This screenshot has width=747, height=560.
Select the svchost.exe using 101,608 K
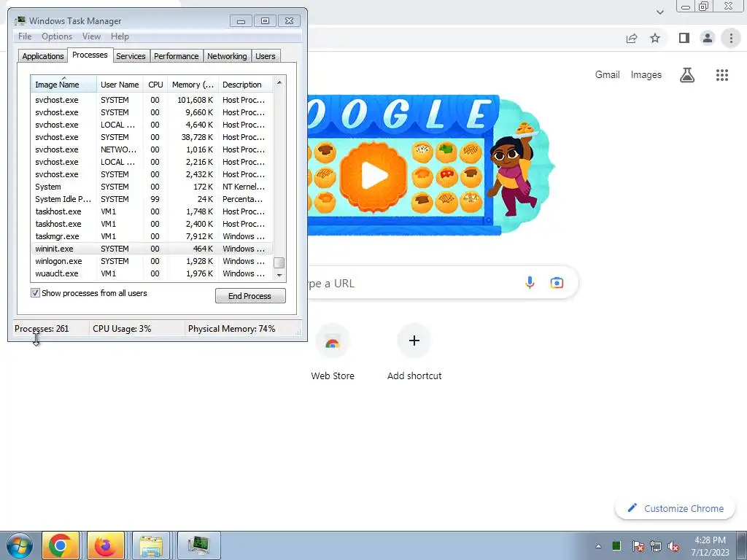[x=152, y=100]
